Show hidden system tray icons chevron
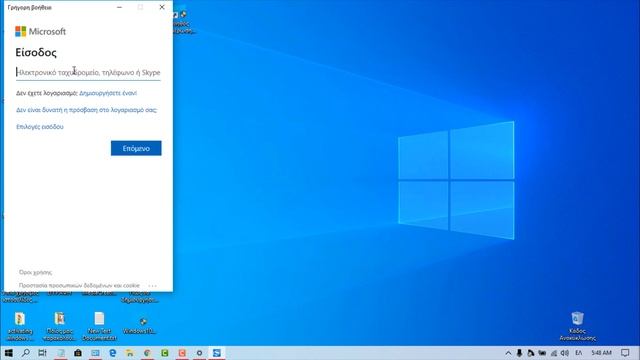 point(508,353)
